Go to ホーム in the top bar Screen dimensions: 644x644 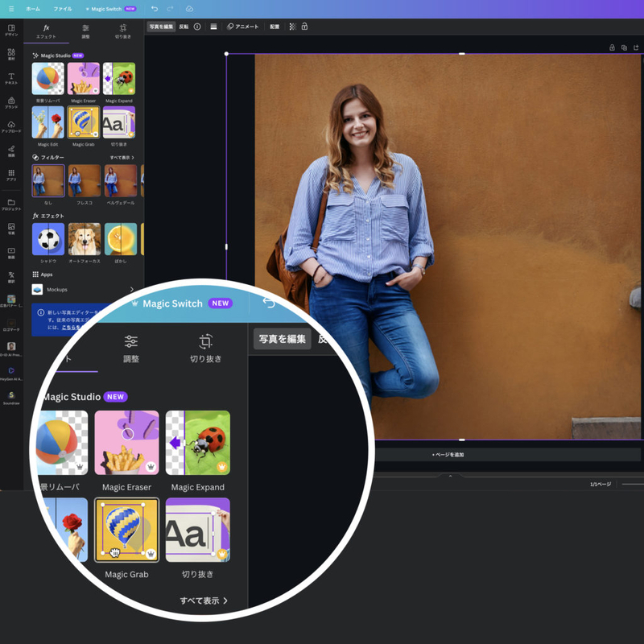pyautogui.click(x=33, y=9)
